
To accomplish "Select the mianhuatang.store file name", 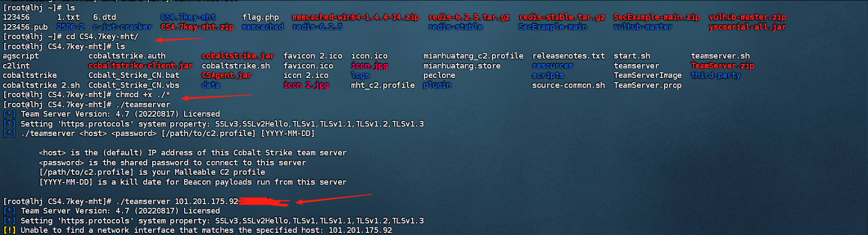I will pyautogui.click(x=462, y=66).
